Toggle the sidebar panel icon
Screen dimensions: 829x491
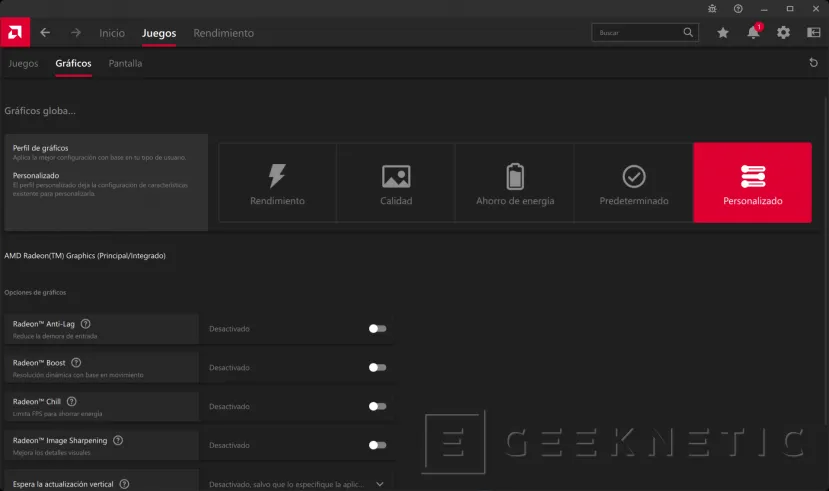pos(813,33)
